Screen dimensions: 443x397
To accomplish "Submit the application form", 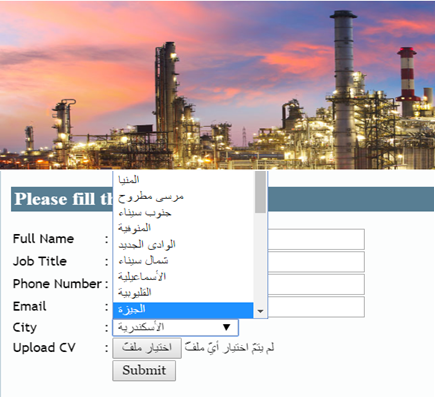I will [x=144, y=370].
